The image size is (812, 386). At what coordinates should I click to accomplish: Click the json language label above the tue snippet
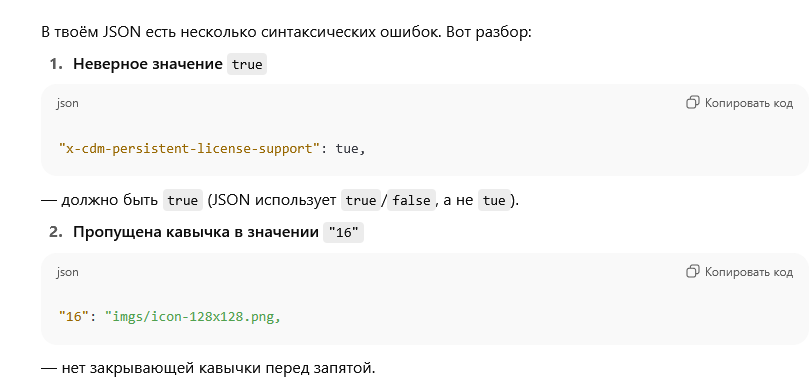click(x=68, y=103)
